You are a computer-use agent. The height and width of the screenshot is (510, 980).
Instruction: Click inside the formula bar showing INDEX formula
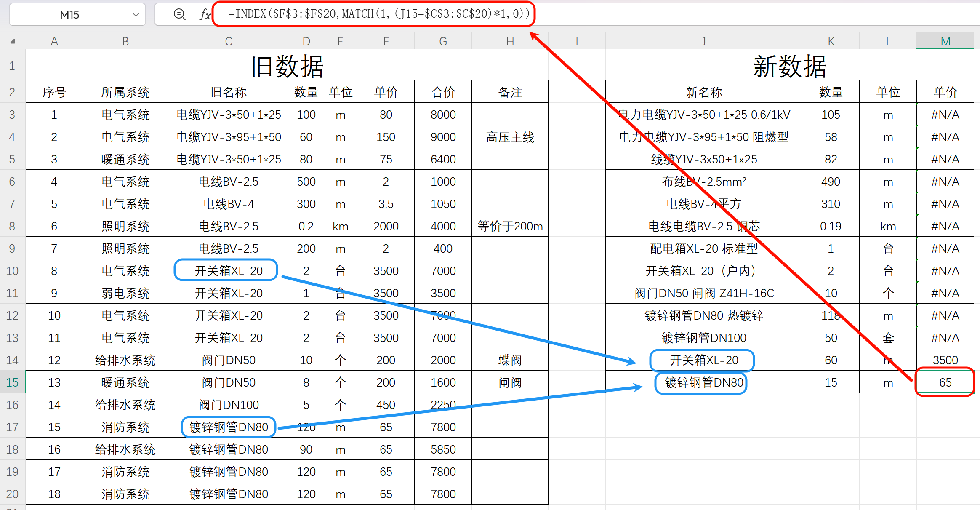pyautogui.click(x=375, y=14)
